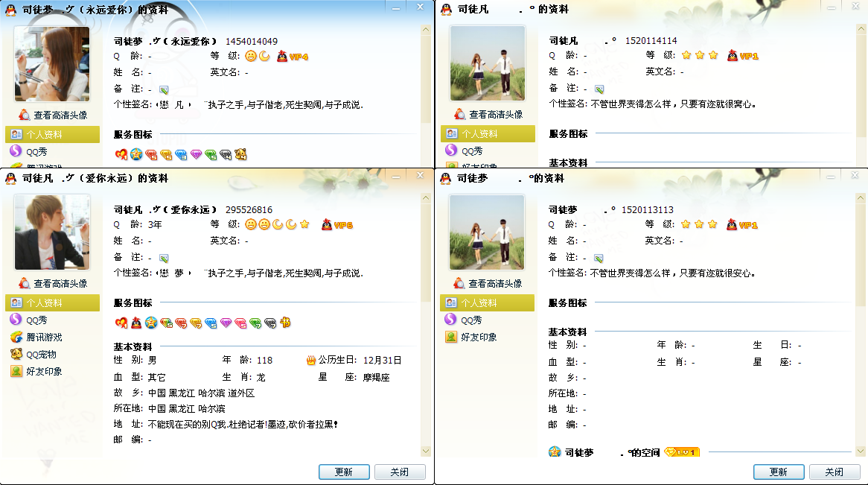Click scrollbar down arrow in the 295526816 window
This screenshot has width=868, height=485.
click(x=426, y=451)
